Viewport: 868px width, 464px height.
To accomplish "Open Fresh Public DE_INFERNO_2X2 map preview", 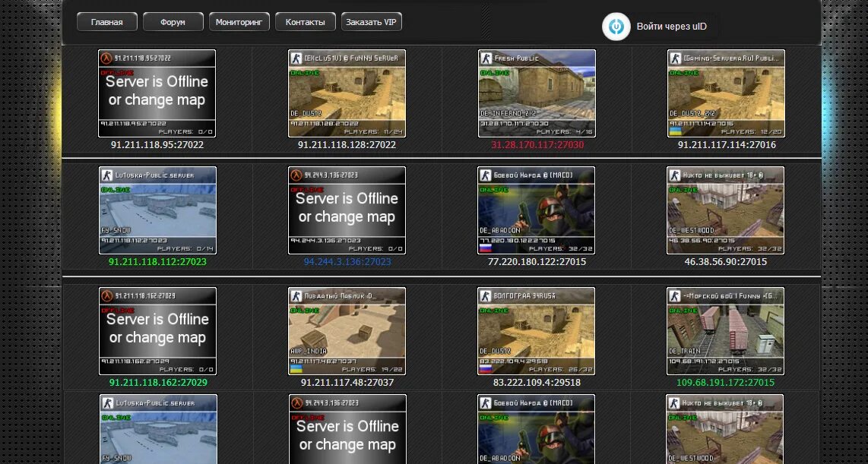I will (x=537, y=93).
